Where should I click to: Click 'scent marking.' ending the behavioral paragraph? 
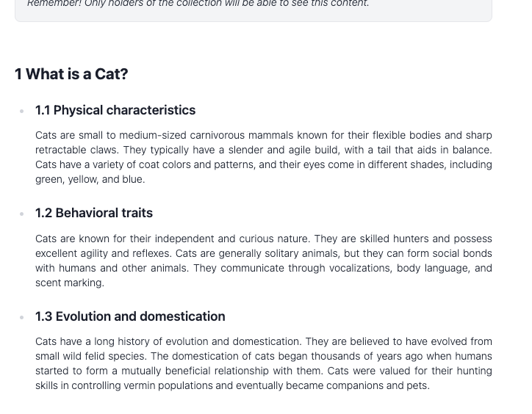point(70,283)
